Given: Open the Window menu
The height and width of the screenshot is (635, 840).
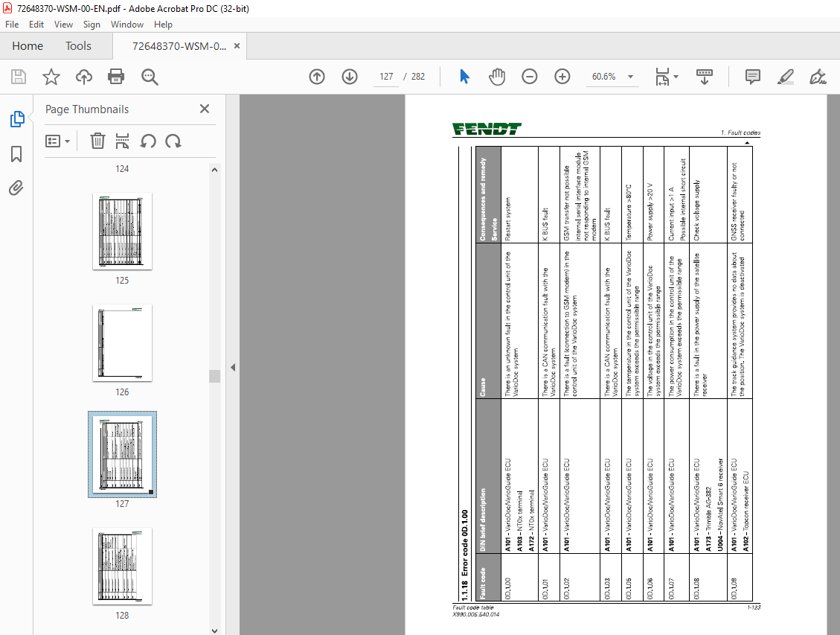Looking at the screenshot, I should coord(127,24).
